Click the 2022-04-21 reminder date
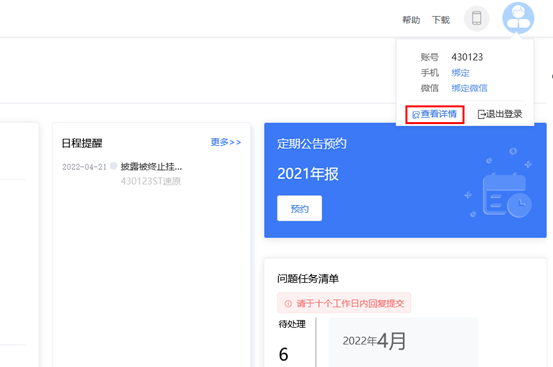The image size is (553, 367). (x=84, y=167)
